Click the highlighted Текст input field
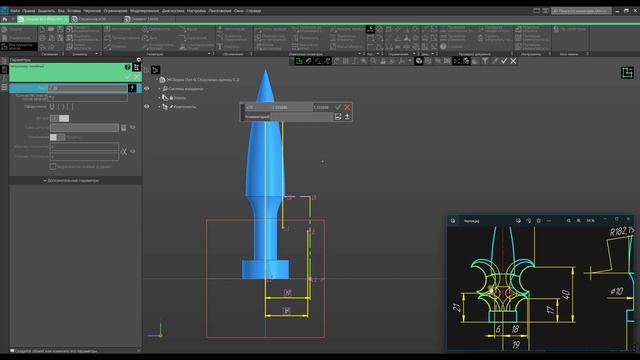The image size is (640, 360). [x=88, y=88]
